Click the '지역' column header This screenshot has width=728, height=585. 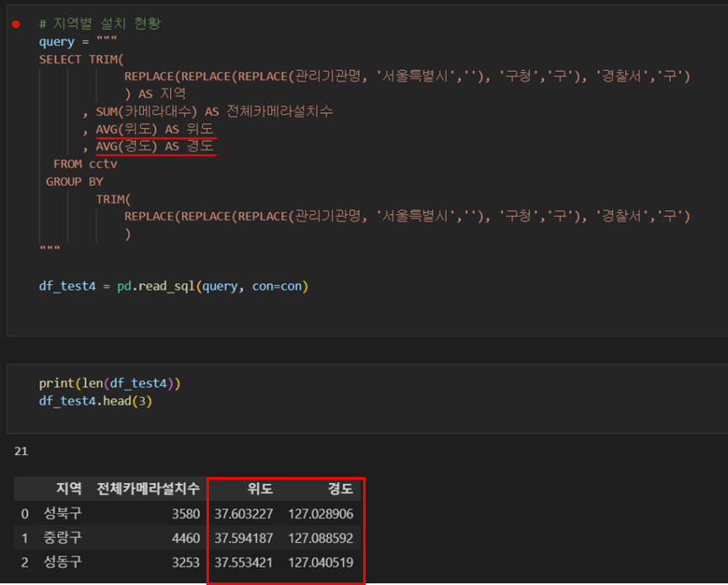pyautogui.click(x=69, y=488)
